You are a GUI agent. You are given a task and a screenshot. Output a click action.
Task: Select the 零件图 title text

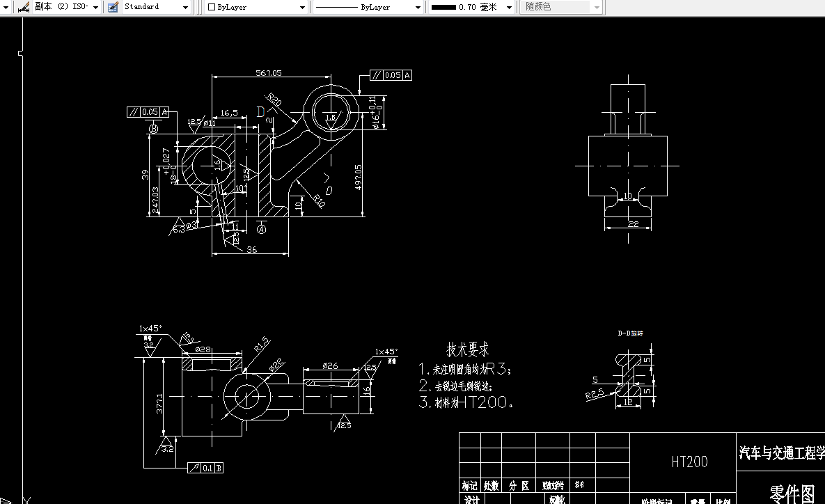[792, 494]
